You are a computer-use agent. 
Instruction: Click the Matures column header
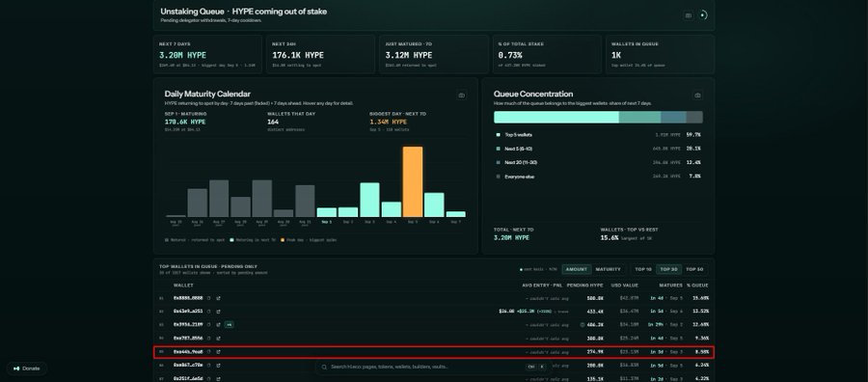coord(670,286)
